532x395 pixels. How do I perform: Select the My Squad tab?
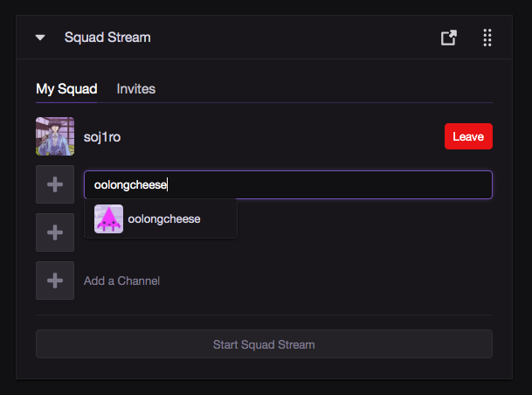point(66,89)
